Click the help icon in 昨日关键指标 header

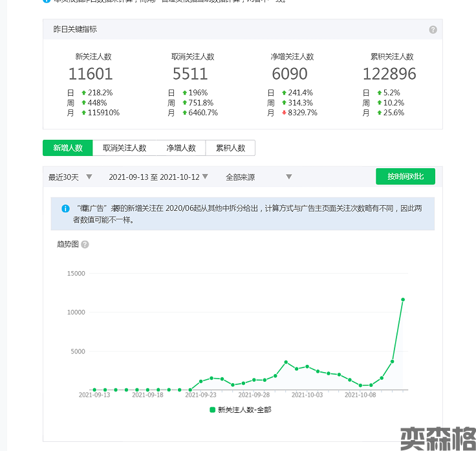[433, 30]
